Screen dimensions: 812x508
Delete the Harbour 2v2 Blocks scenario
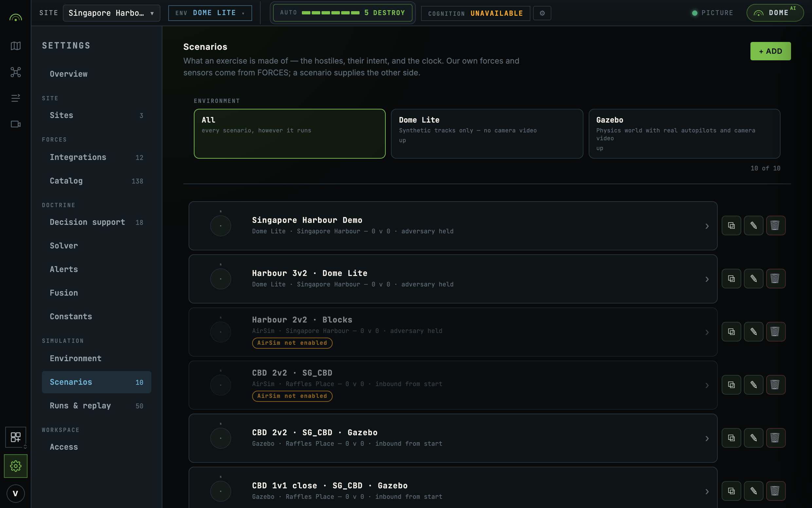tap(776, 332)
